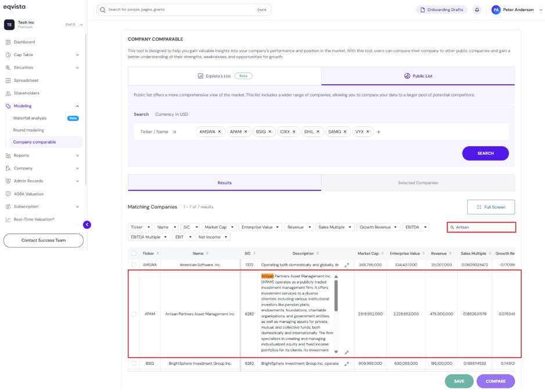Image resolution: width=545 pixels, height=392 pixels.
Task: Remove the DHIL ticker chip
Action: click(317, 132)
